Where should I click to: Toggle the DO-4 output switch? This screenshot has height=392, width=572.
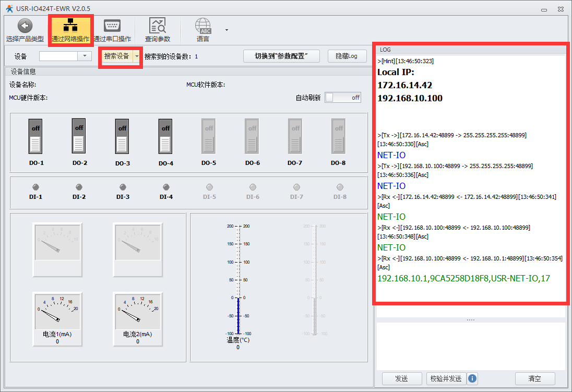point(165,136)
